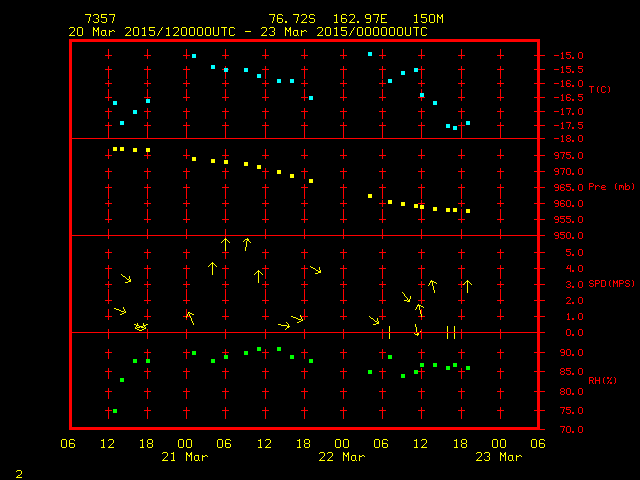
Task: Click the first cyan temperature point at left
Action: 115,103
